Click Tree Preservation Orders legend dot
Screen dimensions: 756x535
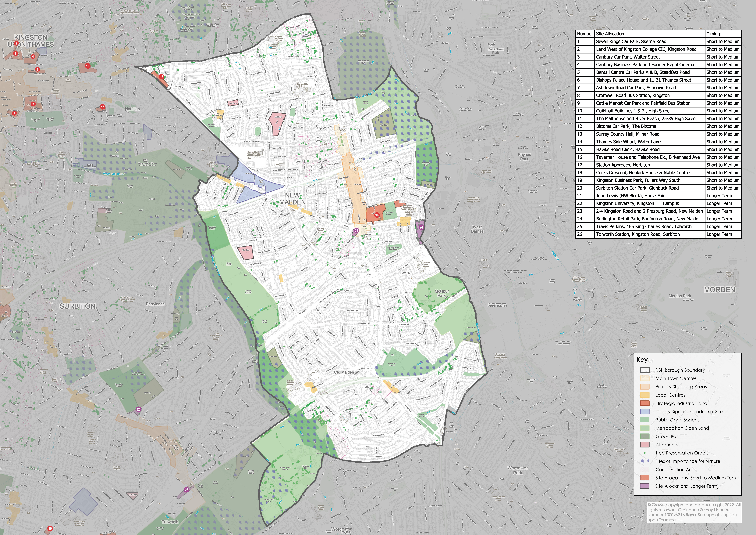(645, 453)
